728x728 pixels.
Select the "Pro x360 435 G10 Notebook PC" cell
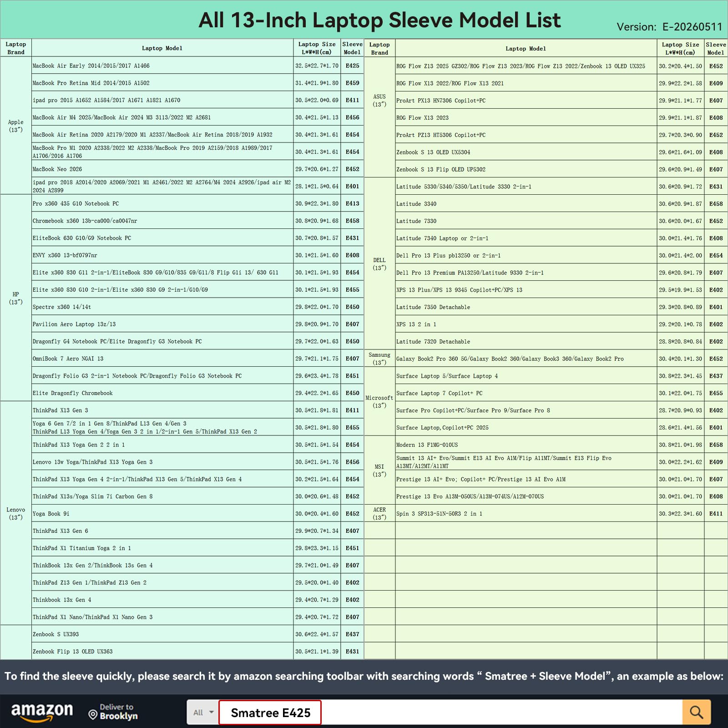[x=162, y=203]
